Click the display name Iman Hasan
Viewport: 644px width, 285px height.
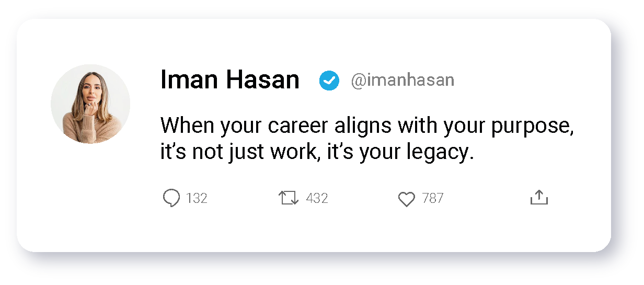[x=230, y=80]
